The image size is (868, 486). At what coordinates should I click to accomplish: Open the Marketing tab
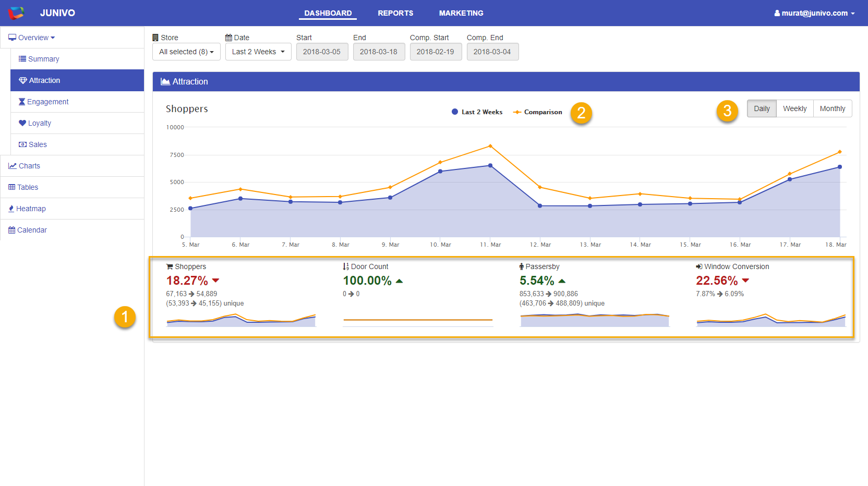pyautogui.click(x=461, y=13)
